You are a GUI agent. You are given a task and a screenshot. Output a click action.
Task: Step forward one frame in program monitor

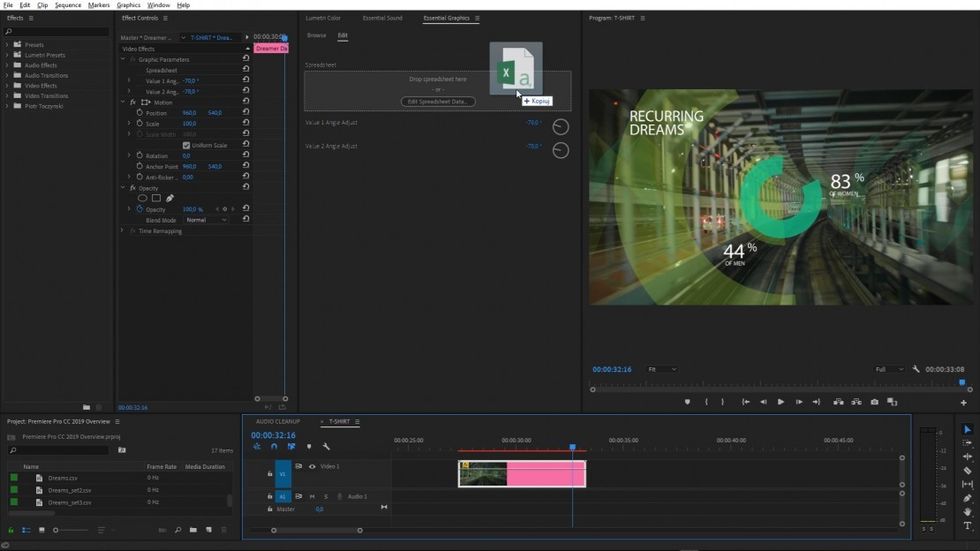pyautogui.click(x=799, y=402)
